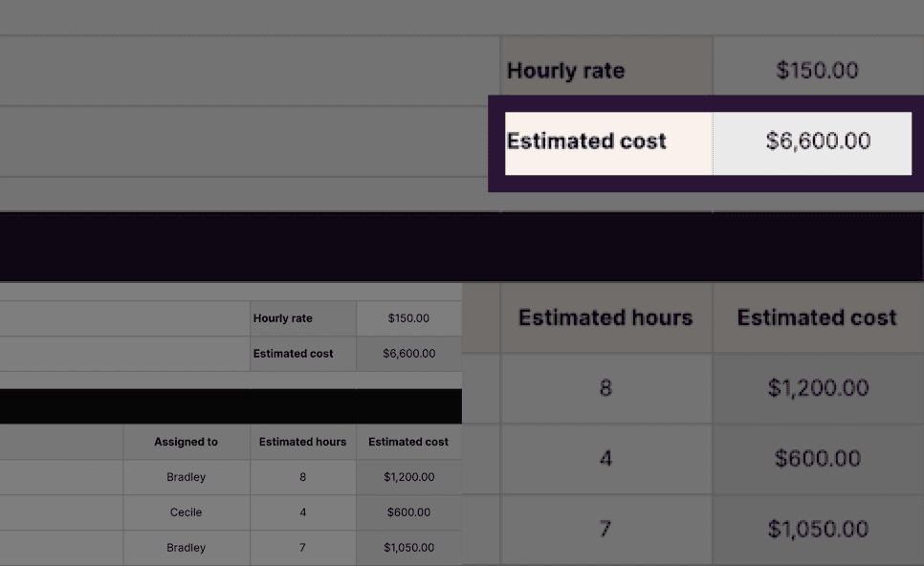The height and width of the screenshot is (566, 924).
Task: Select the large cell showing 4 hours
Action: point(605,459)
